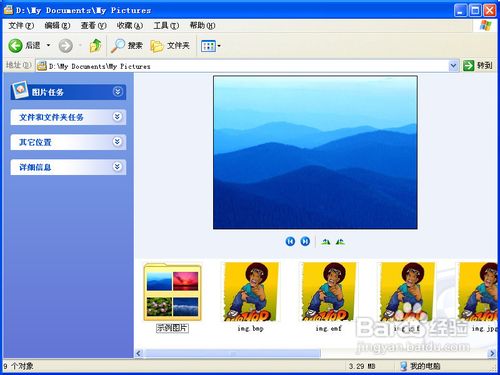Screen dimensions: 500x375
Task: Click the 文件和文件夹任务 header text
Action: click(x=51, y=117)
